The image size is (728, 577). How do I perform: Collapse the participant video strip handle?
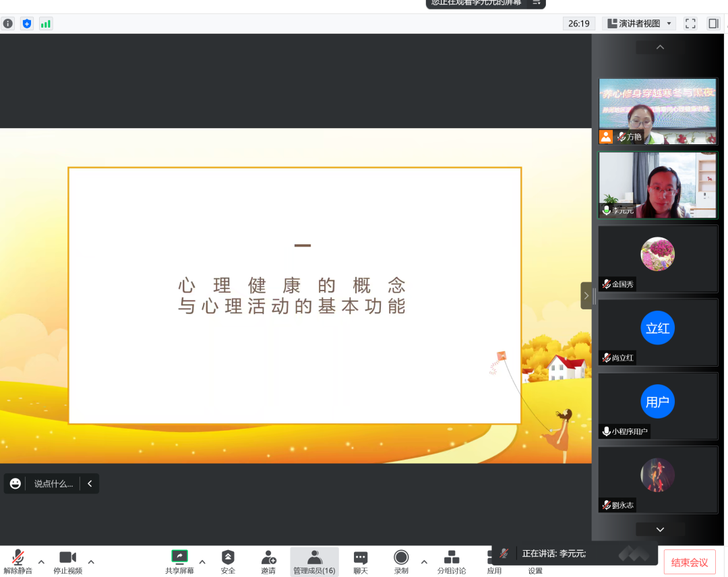tap(586, 295)
